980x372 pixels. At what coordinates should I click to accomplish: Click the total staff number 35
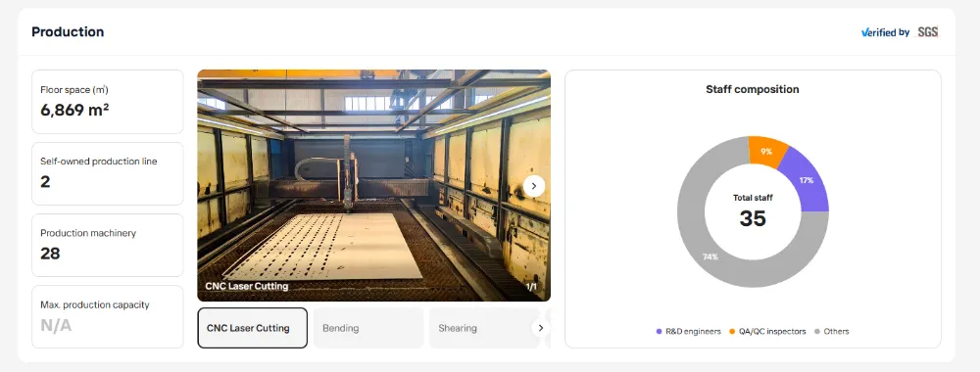[753, 218]
